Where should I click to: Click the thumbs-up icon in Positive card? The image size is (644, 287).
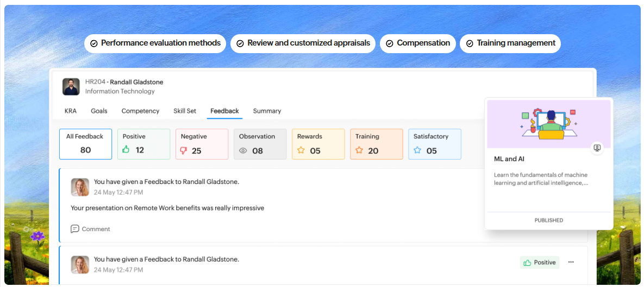[126, 150]
